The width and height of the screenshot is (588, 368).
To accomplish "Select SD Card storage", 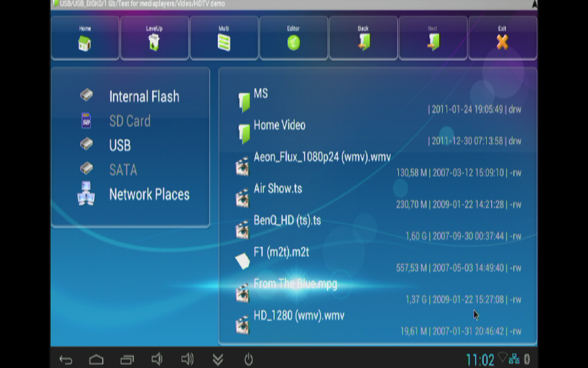I will 130,121.
